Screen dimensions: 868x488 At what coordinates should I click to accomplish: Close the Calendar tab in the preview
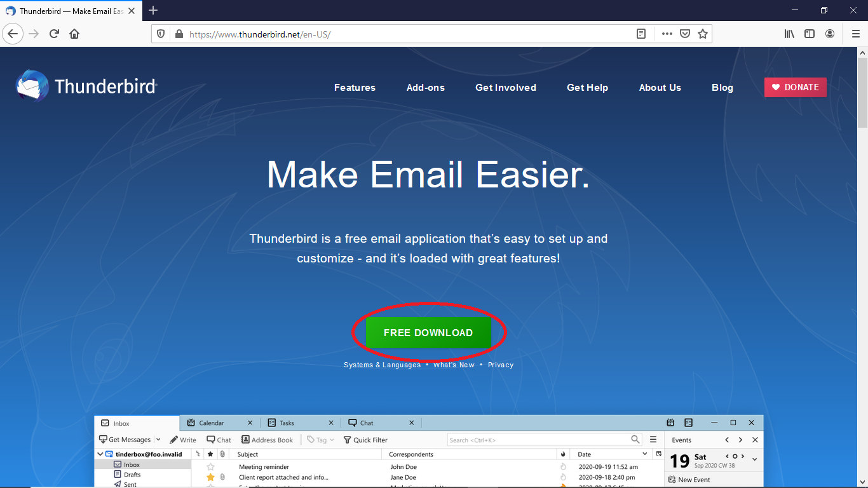(x=250, y=423)
